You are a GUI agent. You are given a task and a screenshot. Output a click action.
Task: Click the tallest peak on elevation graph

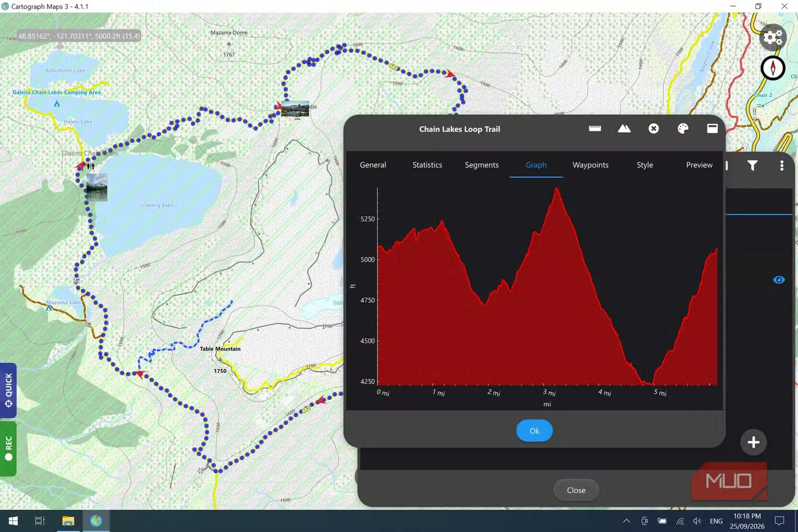(x=557, y=189)
